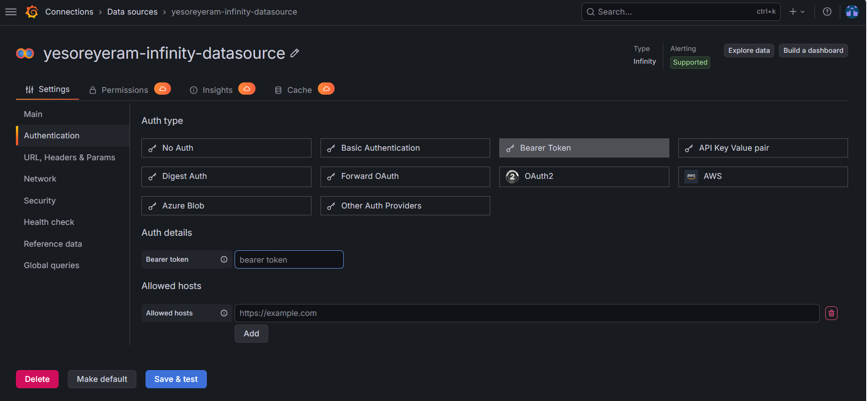Go to Connections breadcrumb link
Viewport: 868px width, 401px height.
tap(69, 12)
